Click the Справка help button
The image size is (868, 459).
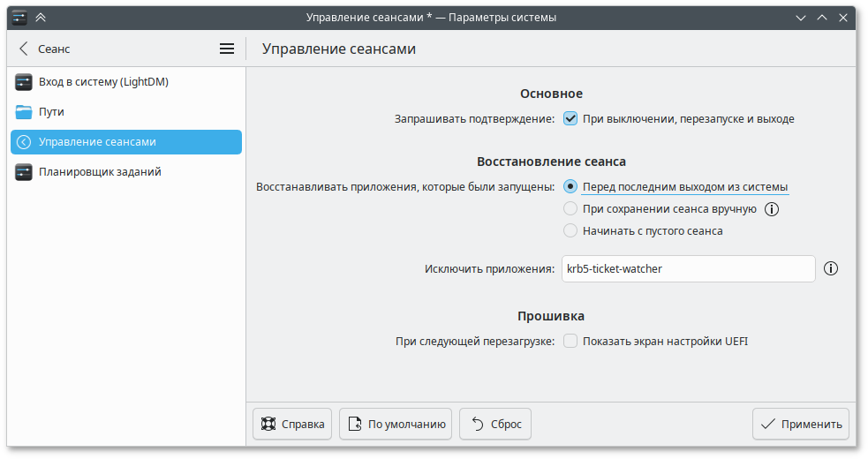coord(292,424)
